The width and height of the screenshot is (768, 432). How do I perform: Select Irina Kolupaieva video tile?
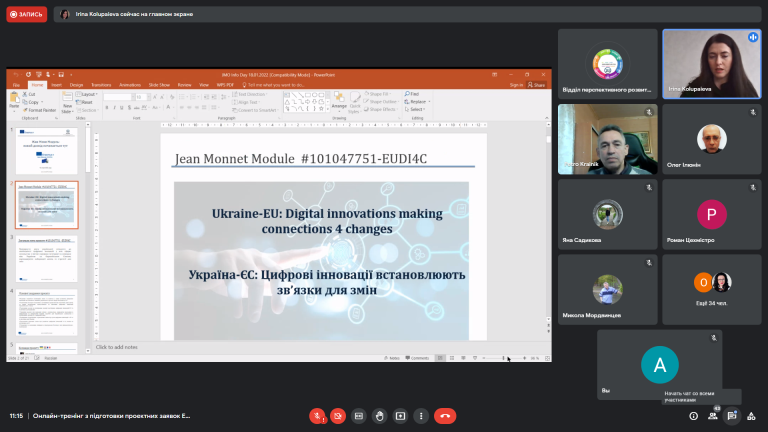point(712,64)
